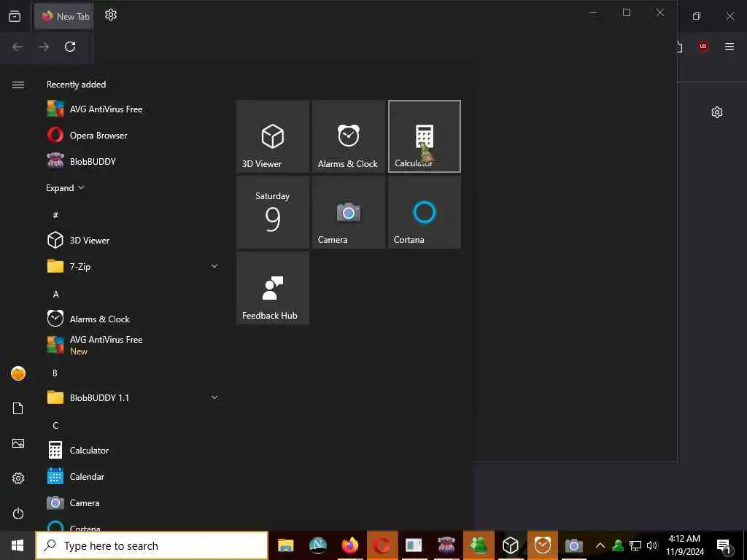This screenshot has width=747, height=560.
Task: Expand the 7-Zip folder
Action: click(133, 267)
